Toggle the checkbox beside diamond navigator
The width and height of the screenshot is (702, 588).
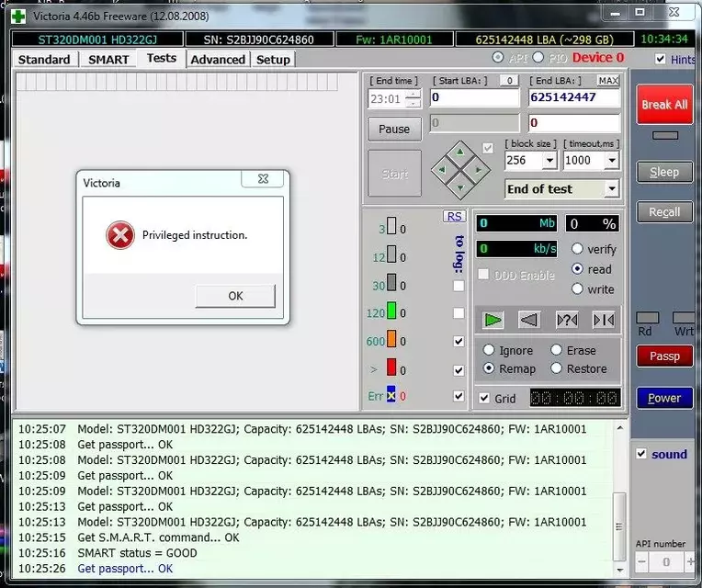(488, 148)
